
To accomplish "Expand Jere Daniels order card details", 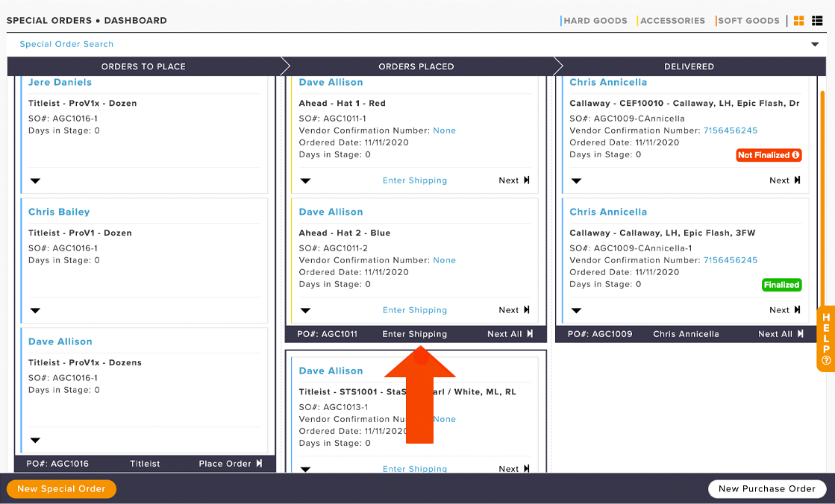I will pyautogui.click(x=35, y=181).
